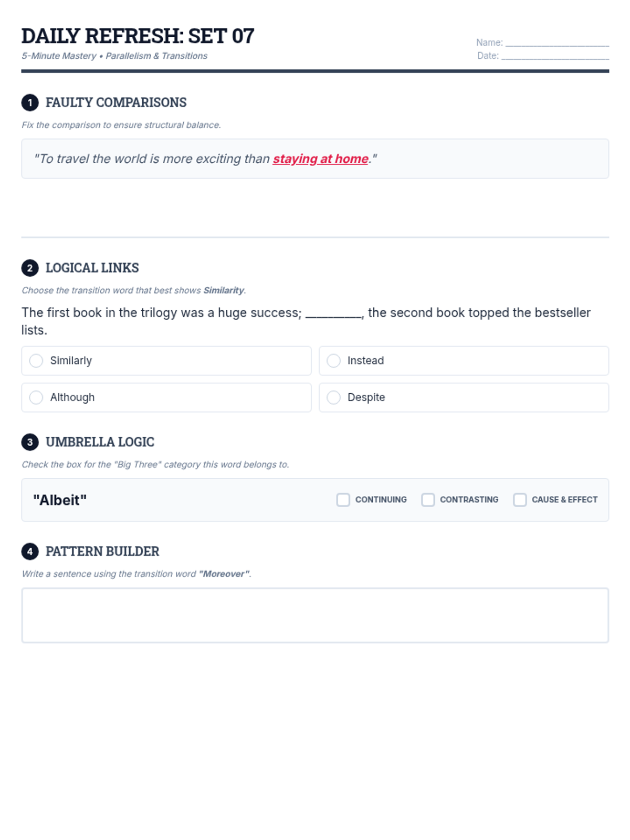Pick the Despite radio option
Viewport: 630px width, 840px height.
[333, 397]
